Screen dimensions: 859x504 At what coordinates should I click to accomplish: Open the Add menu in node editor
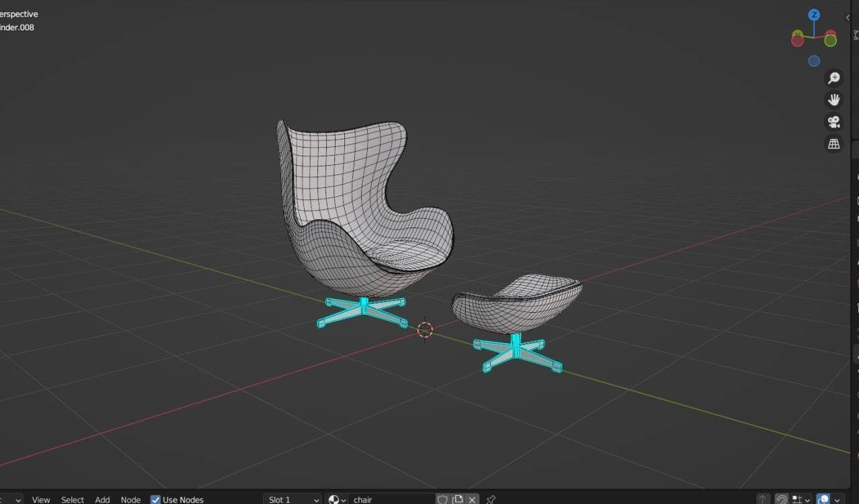tap(102, 499)
